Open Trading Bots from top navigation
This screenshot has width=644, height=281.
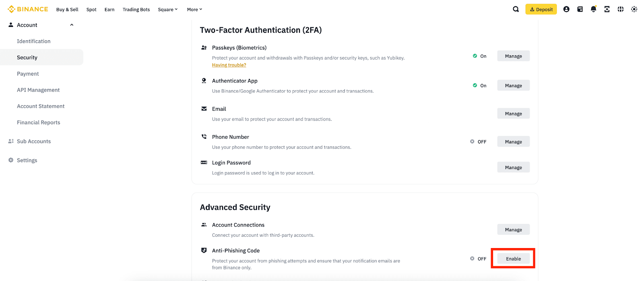(x=136, y=10)
